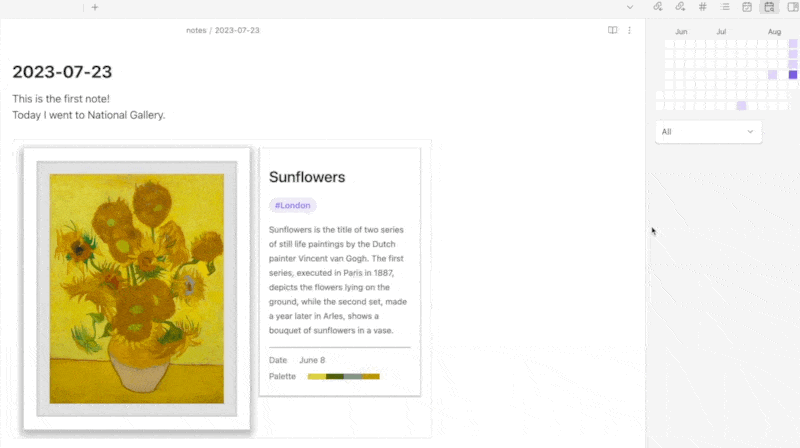Open a new tab with plus icon
The width and height of the screenshot is (800, 448).
coord(95,7)
